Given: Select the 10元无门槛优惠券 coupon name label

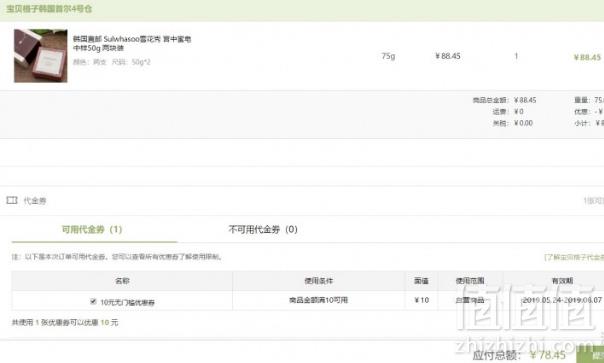Looking at the screenshot, I should coord(128,302).
